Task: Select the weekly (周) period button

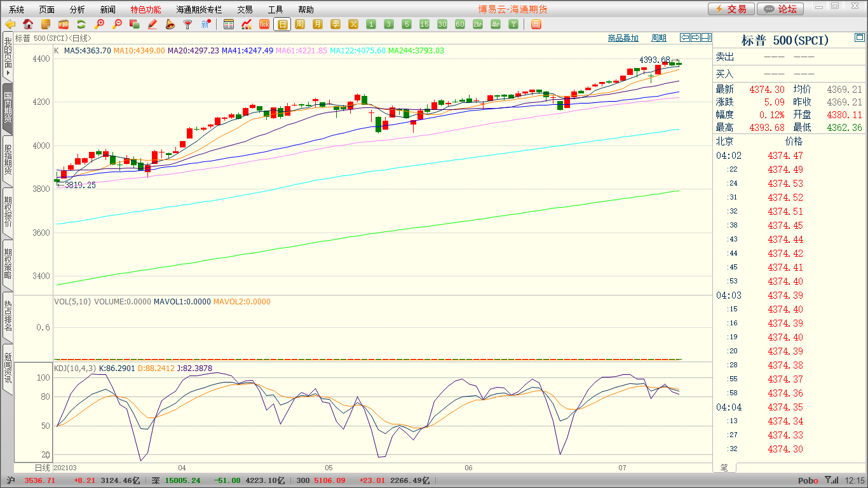Action: click(x=300, y=24)
